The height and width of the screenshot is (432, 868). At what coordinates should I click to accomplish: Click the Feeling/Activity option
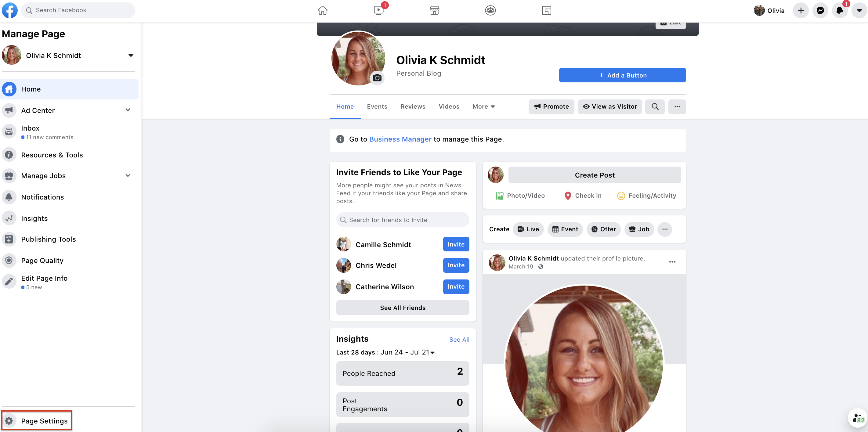[646, 196]
